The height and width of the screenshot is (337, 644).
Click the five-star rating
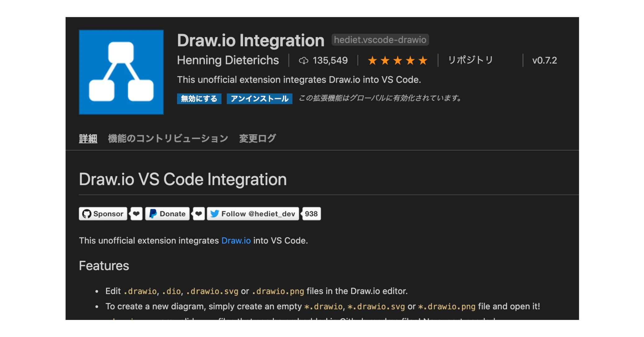click(397, 60)
